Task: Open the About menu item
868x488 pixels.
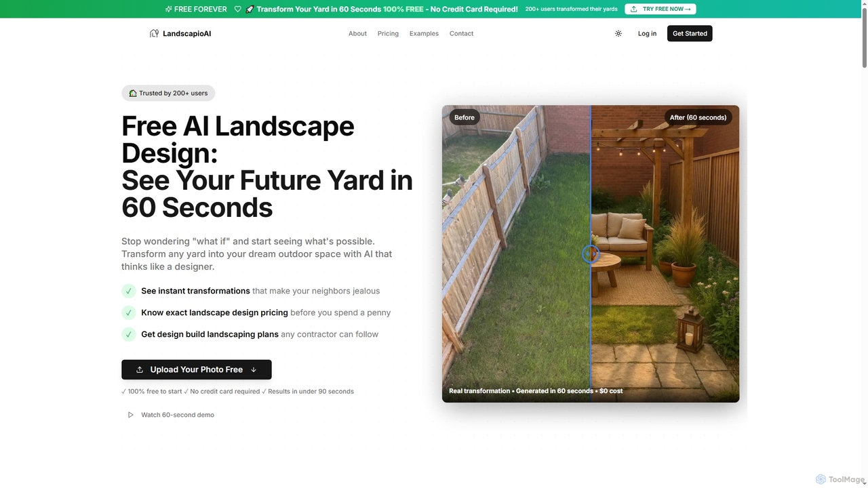Action: 357,33
